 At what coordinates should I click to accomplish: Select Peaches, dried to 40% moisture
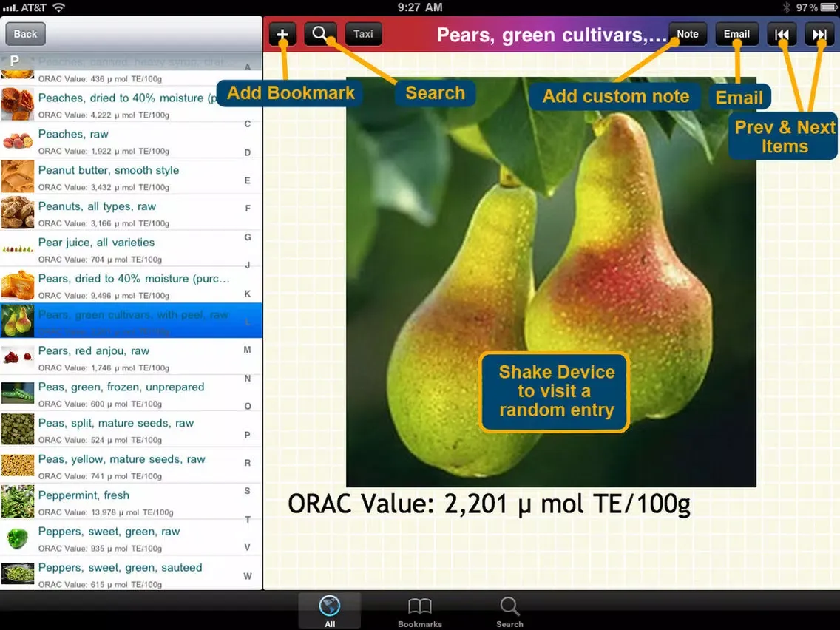[x=132, y=105]
